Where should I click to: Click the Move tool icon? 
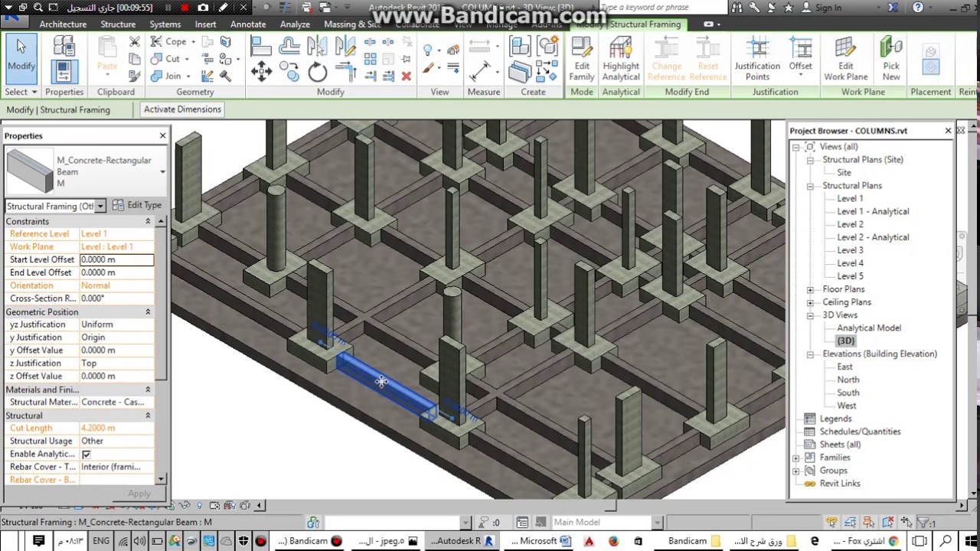pos(261,71)
